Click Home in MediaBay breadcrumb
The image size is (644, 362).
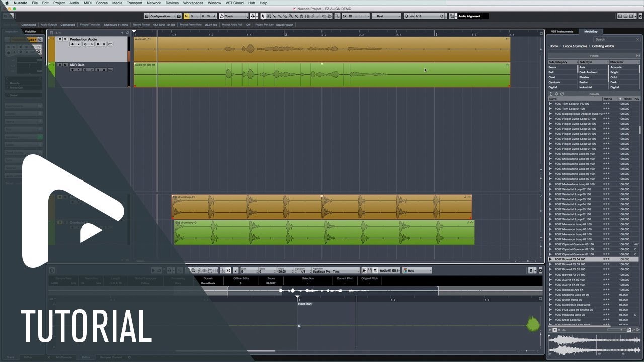point(553,46)
